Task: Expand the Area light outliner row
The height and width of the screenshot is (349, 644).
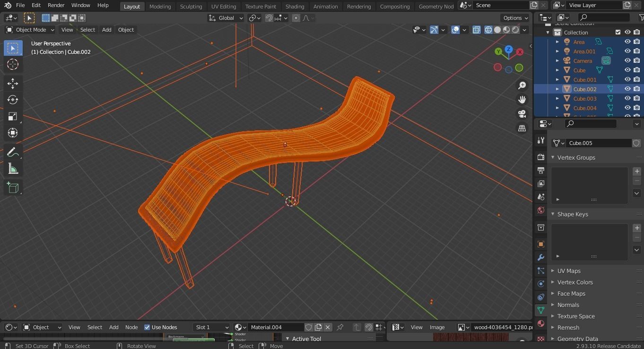Action: pyautogui.click(x=557, y=42)
